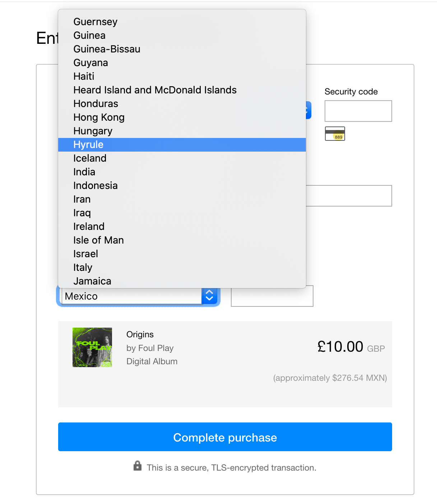Viewport: 437px width, 504px height.
Task: Select Indonesia from the dropdown list
Action: pyautogui.click(x=182, y=186)
